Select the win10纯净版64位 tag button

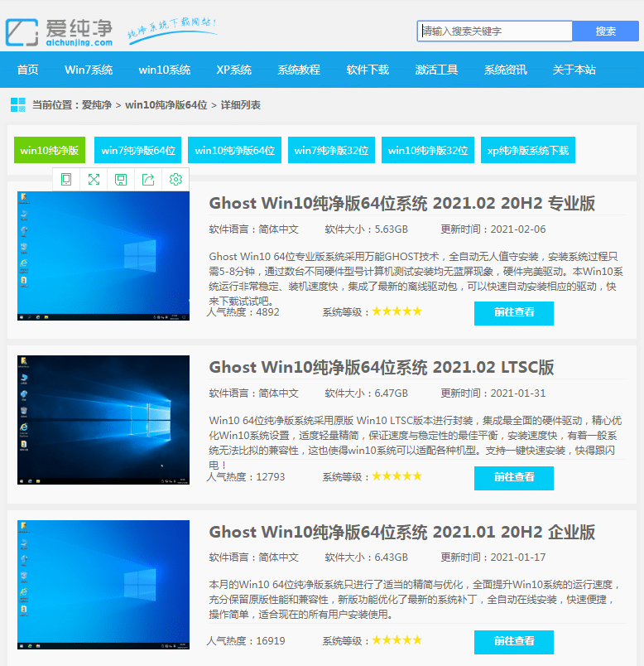click(x=235, y=150)
